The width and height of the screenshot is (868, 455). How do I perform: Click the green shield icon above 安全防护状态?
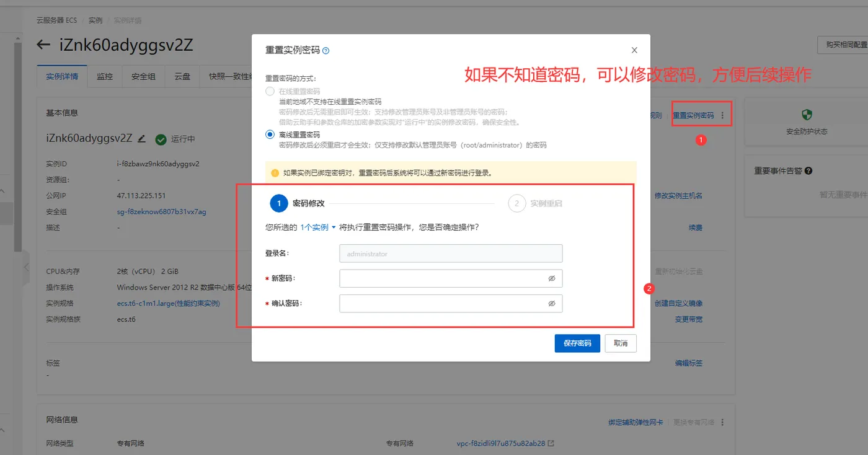807,115
